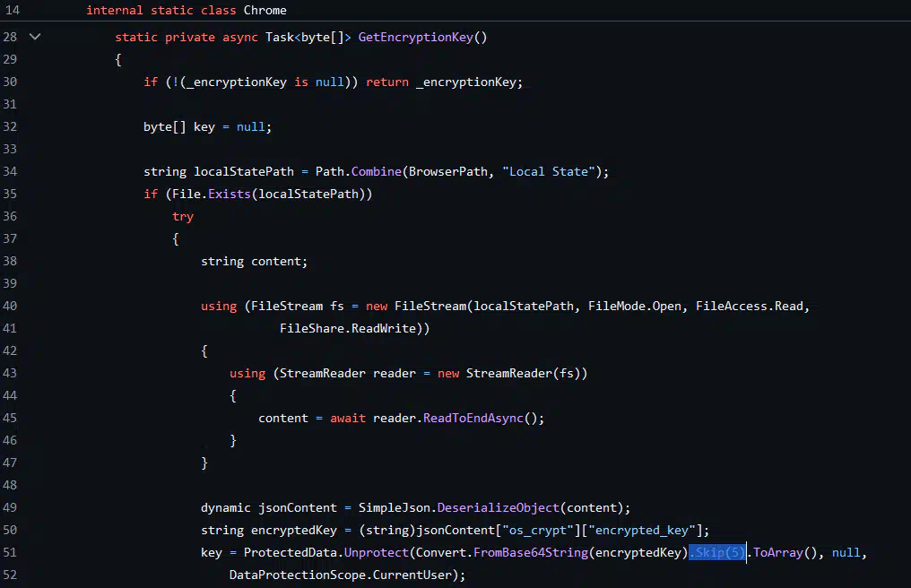Click the sticky header class name Chrome
The image size is (911, 588).
(x=265, y=11)
